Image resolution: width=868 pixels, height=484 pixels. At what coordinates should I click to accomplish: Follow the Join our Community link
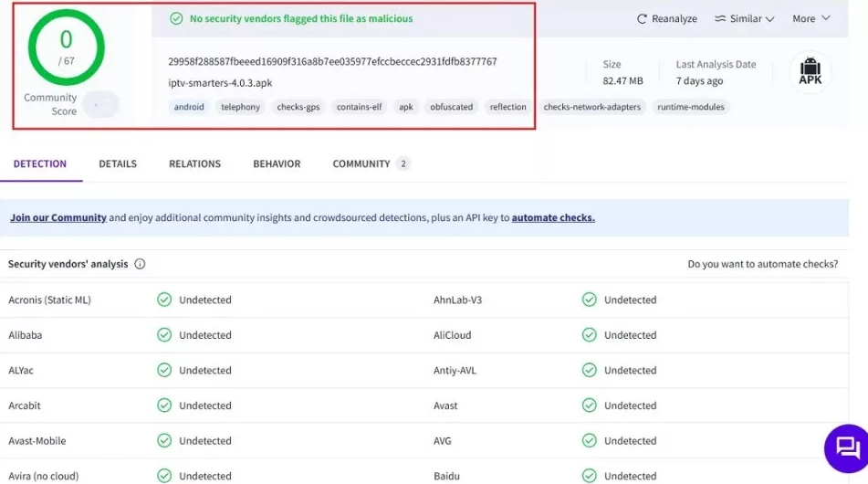58,217
